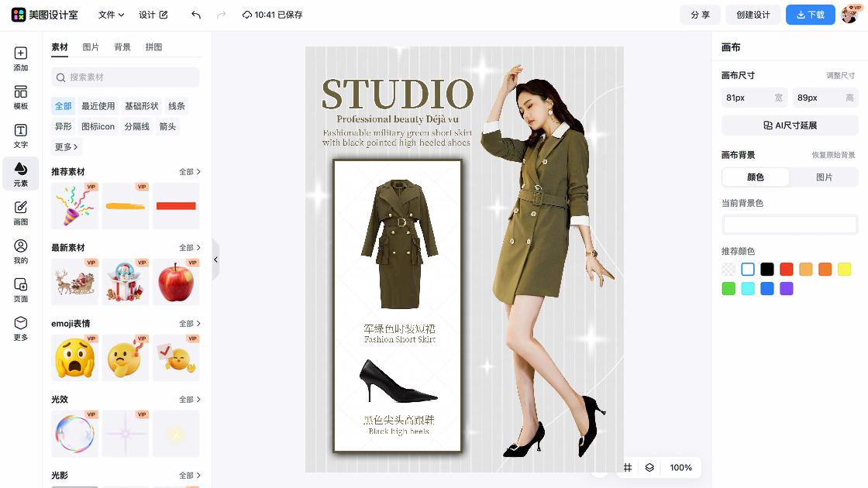Viewport: 868px width, 488px height.
Task: Switch to the 背景 tab
Action: 122,47
